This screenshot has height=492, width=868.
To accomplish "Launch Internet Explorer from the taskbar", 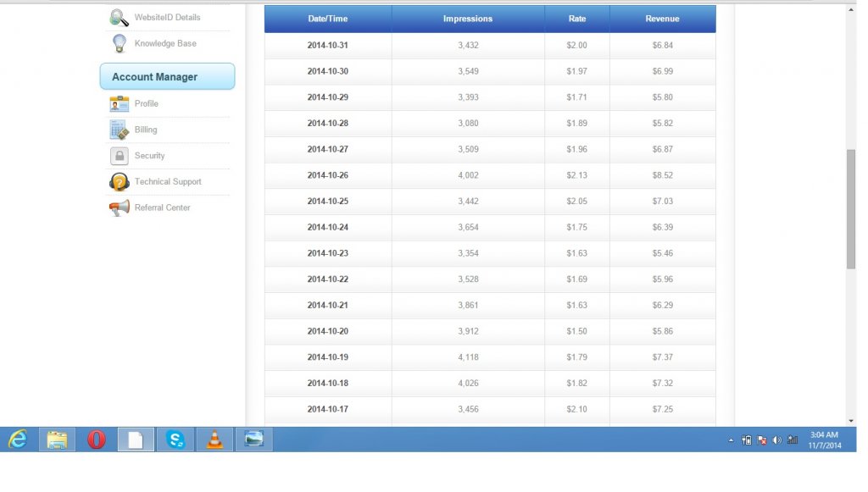I will 18,440.
